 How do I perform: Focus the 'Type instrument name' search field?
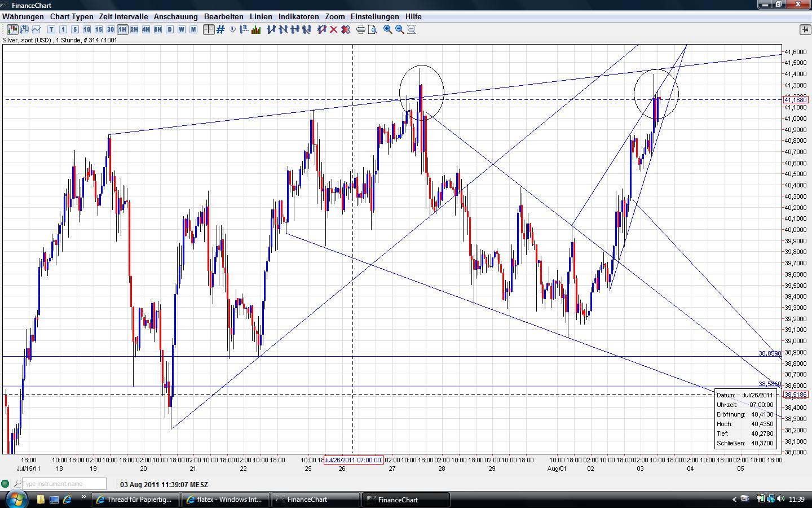(64, 484)
